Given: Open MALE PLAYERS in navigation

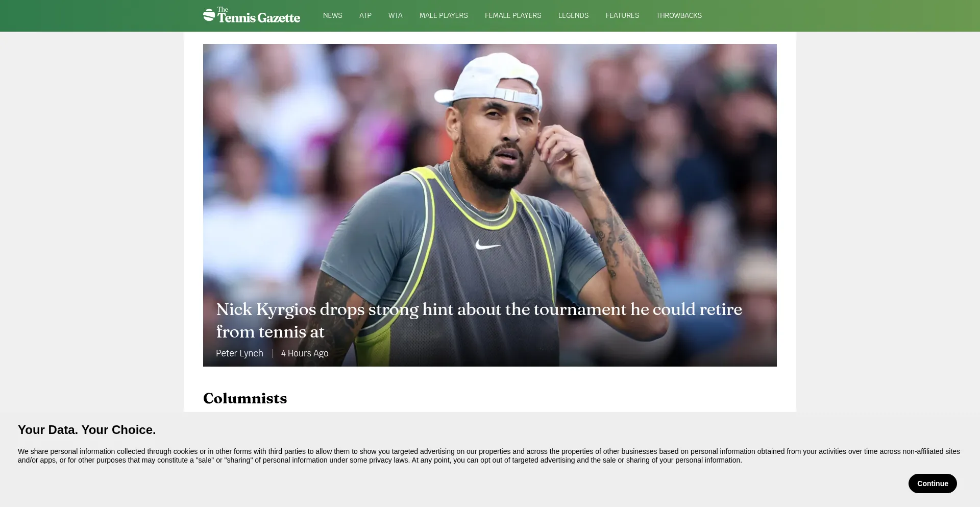Looking at the screenshot, I should click(x=444, y=15).
